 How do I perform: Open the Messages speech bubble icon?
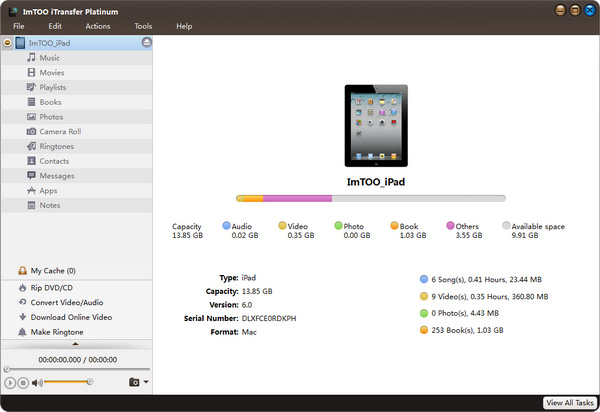31,176
